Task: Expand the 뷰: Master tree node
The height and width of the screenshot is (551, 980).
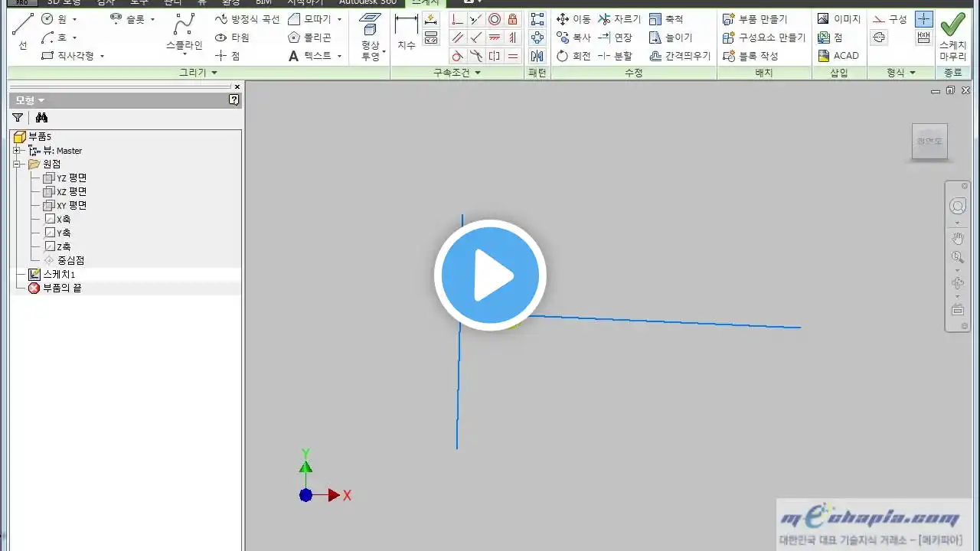Action: [x=17, y=151]
